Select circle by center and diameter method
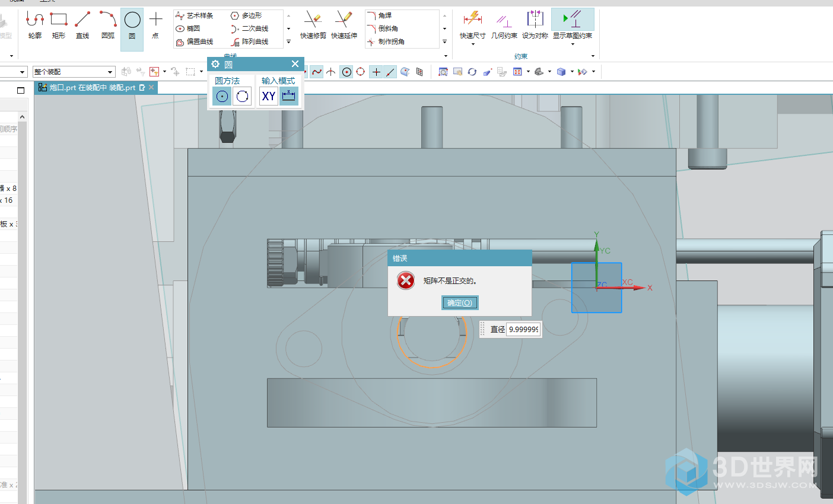This screenshot has height=504, width=833. tap(222, 96)
